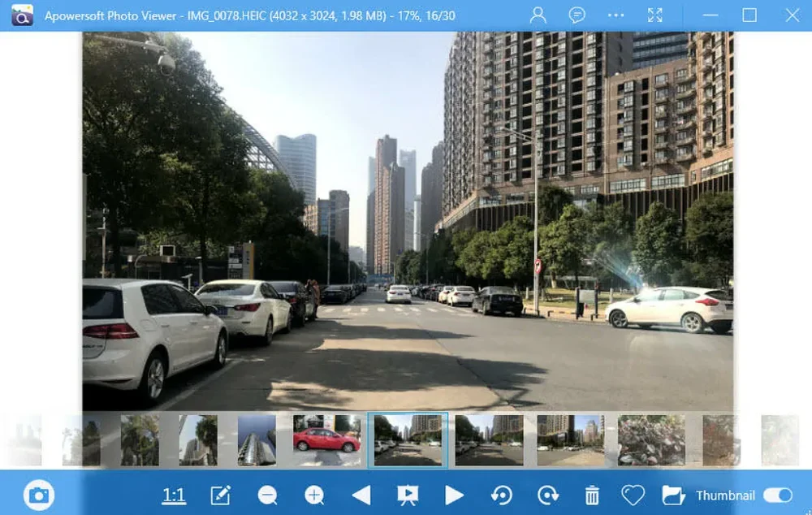Rotate image counterclockwise
Screen dimensions: 812x515
501,496
